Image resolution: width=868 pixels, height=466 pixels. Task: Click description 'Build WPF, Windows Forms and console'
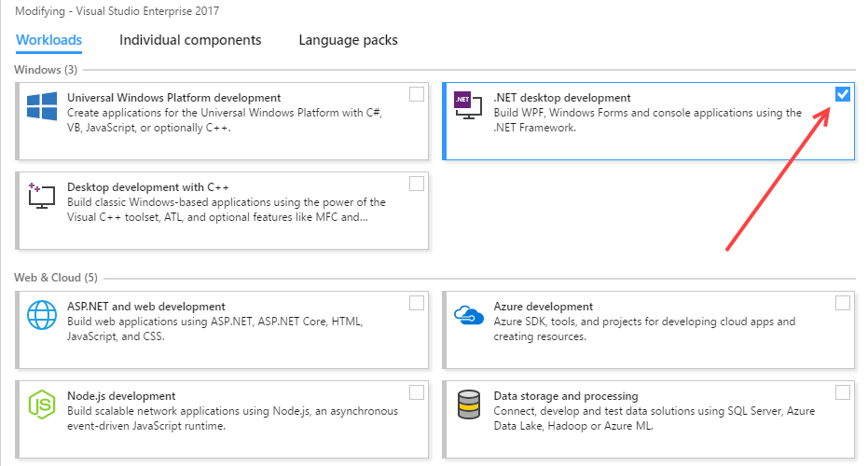(648, 120)
